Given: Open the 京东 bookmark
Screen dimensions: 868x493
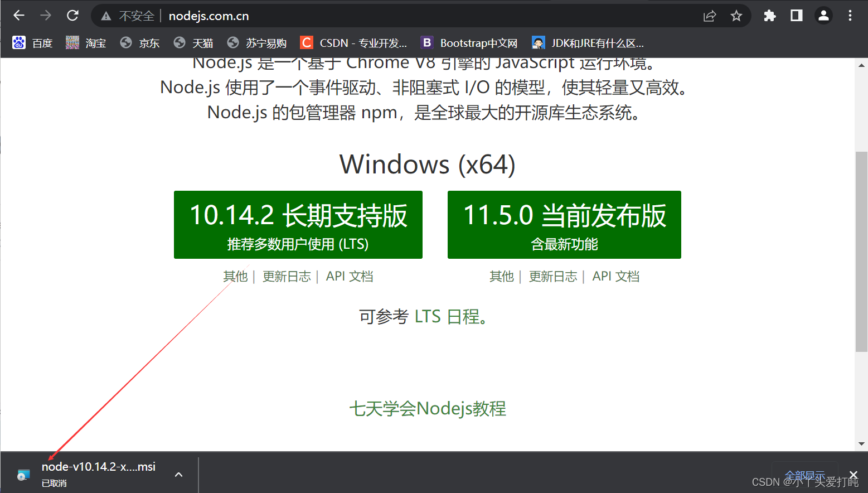Looking at the screenshot, I should (140, 43).
